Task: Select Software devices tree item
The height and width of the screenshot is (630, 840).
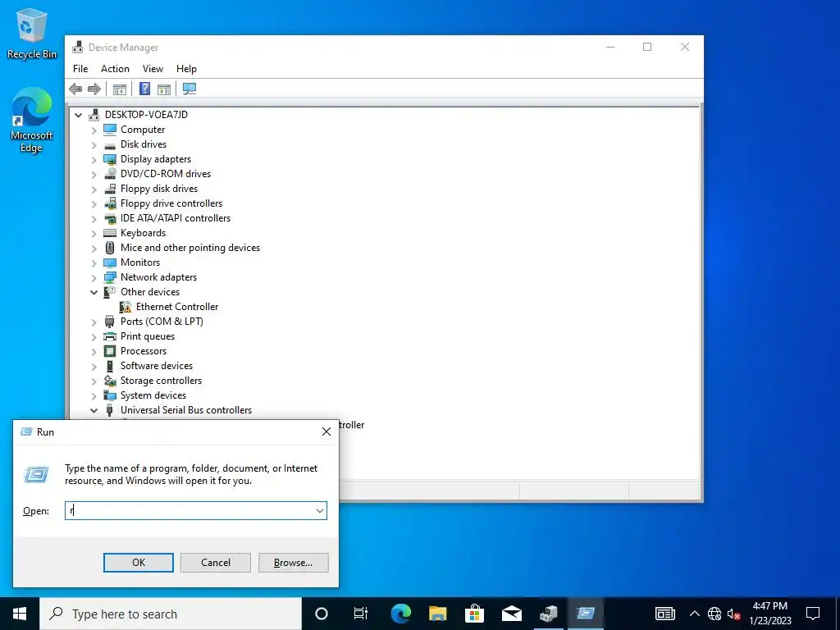Action: [x=157, y=366]
